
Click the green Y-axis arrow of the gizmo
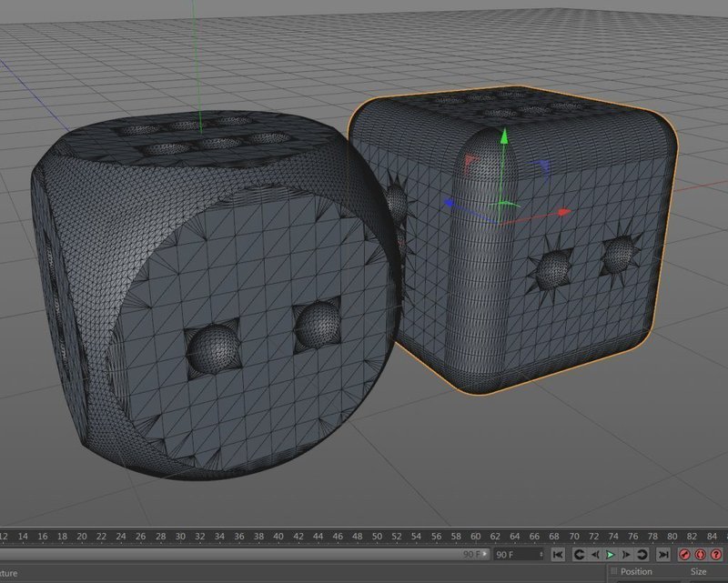click(504, 138)
